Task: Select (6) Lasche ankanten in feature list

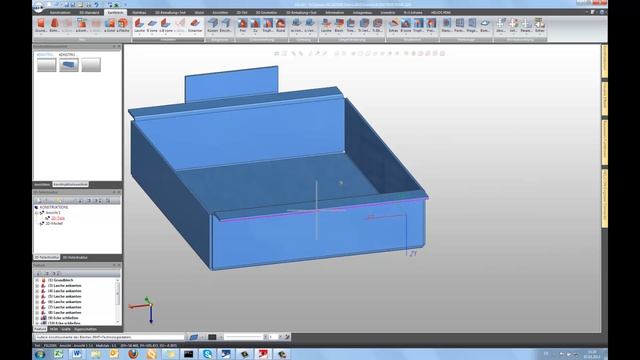Action: point(64,302)
